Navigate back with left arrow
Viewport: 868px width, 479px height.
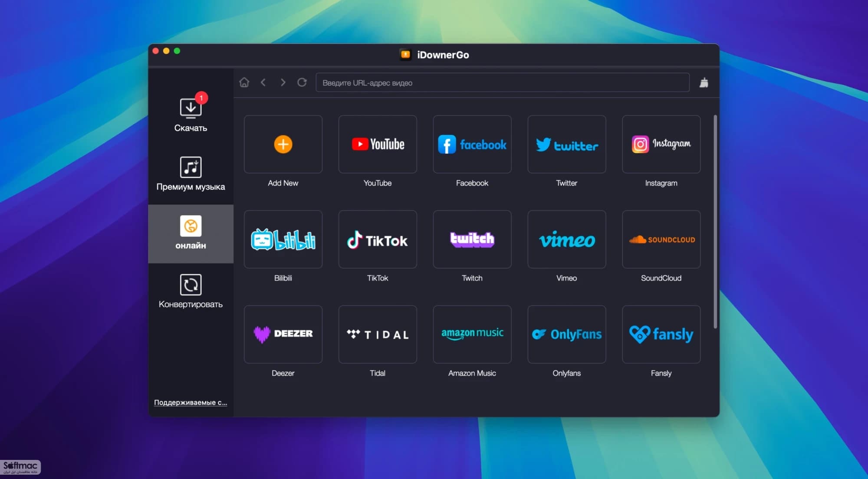pyautogui.click(x=263, y=82)
